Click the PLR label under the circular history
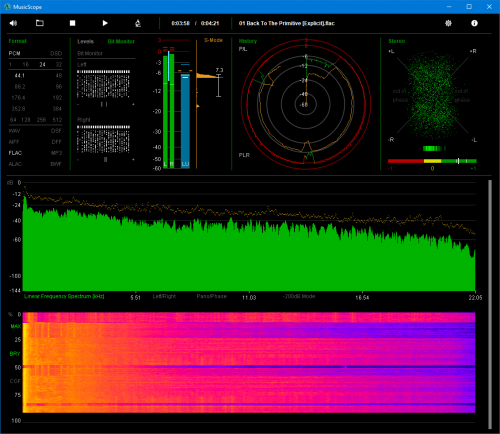 (x=244, y=155)
